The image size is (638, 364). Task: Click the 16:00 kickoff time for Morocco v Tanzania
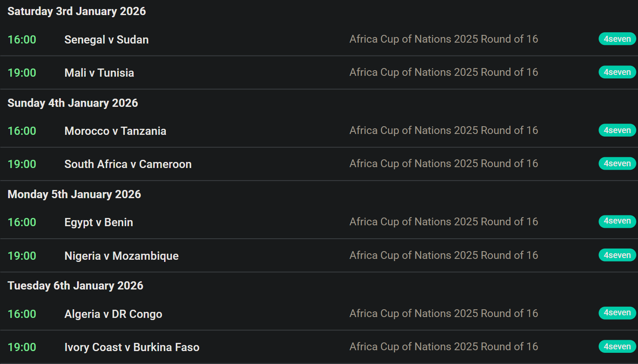[x=22, y=131]
